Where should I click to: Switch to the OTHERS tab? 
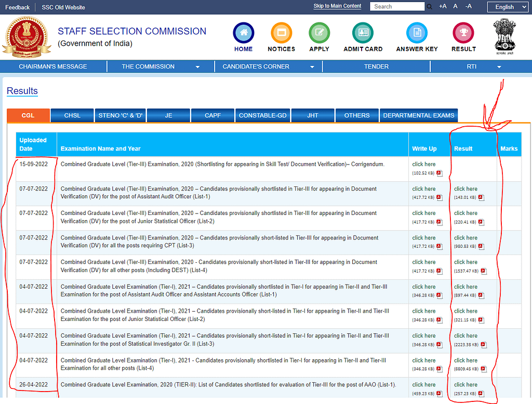click(357, 115)
